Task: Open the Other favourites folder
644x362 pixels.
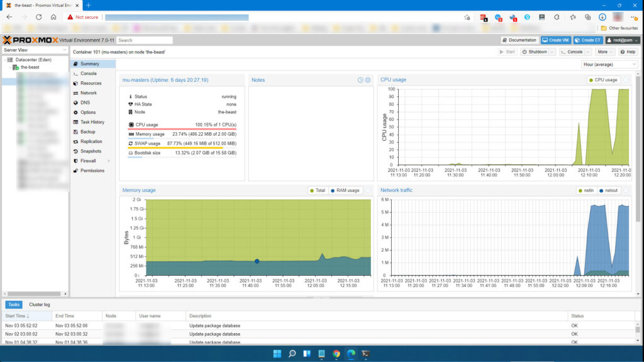Action: point(619,28)
